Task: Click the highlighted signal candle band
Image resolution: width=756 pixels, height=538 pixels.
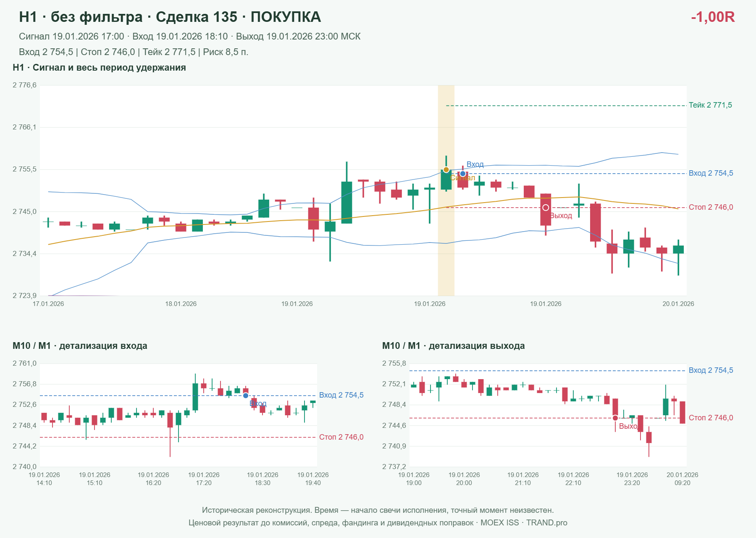Action: [x=446, y=190]
